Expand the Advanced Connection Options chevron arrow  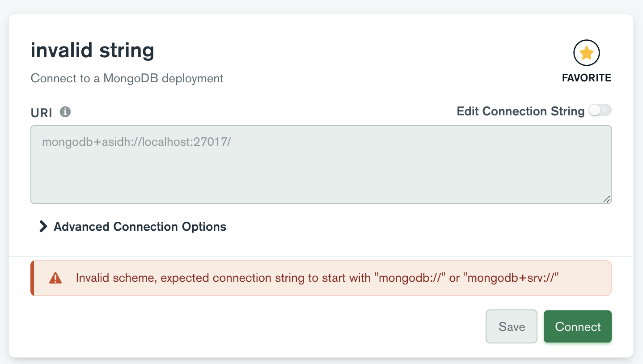[x=43, y=227]
